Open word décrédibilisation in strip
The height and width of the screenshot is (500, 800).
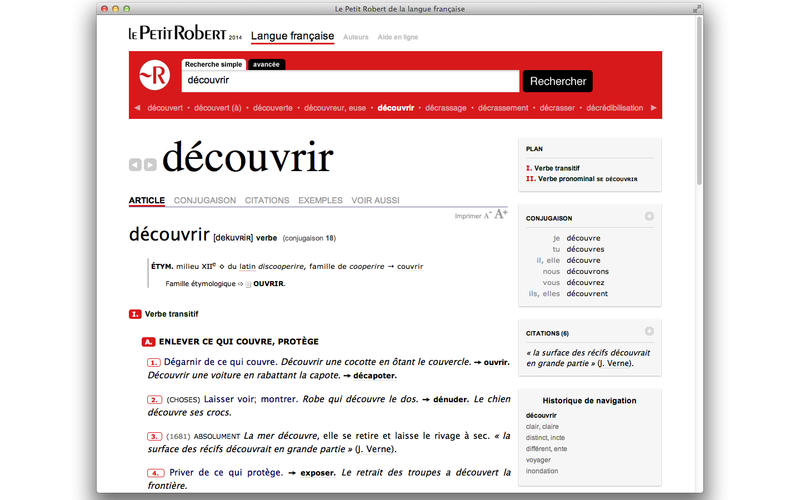pyautogui.click(x=614, y=108)
